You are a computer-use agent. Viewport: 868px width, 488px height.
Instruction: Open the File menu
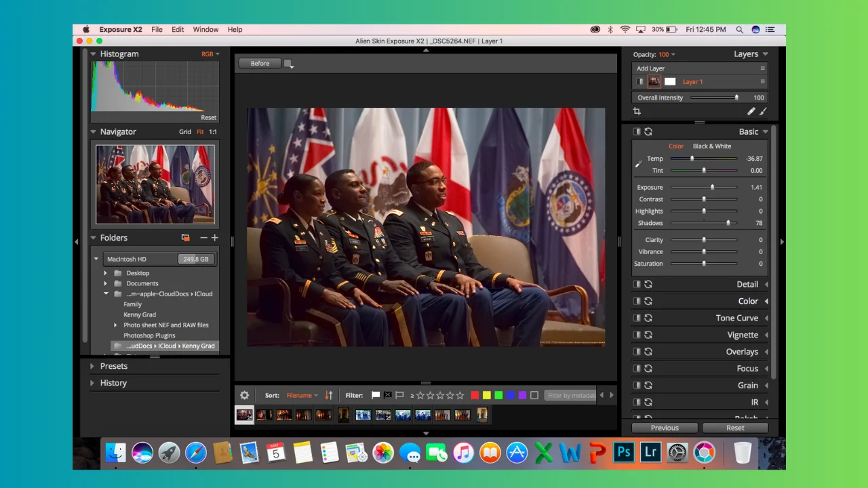click(157, 30)
